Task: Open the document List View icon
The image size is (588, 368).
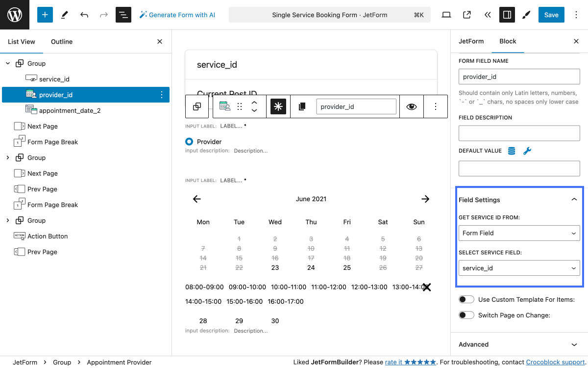Action: [x=123, y=15]
